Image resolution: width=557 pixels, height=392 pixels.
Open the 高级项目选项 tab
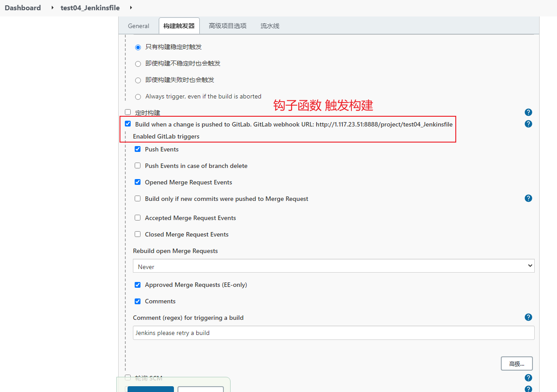click(227, 26)
